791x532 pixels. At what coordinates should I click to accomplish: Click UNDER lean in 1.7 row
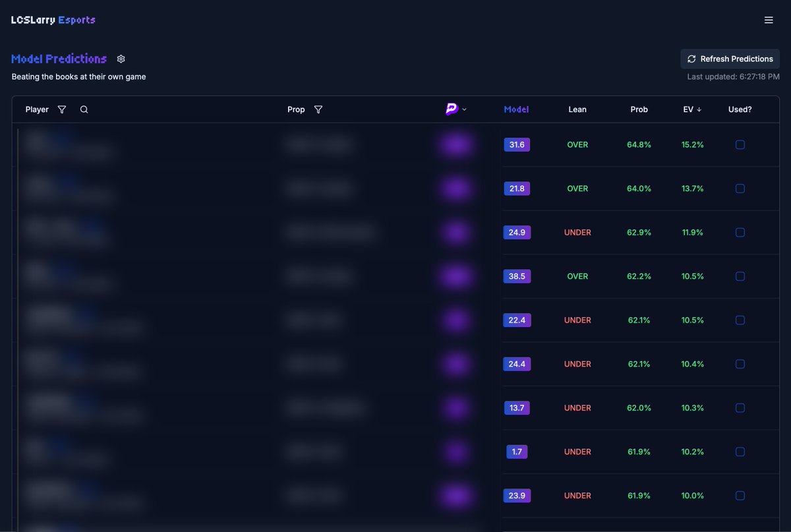[x=577, y=452]
